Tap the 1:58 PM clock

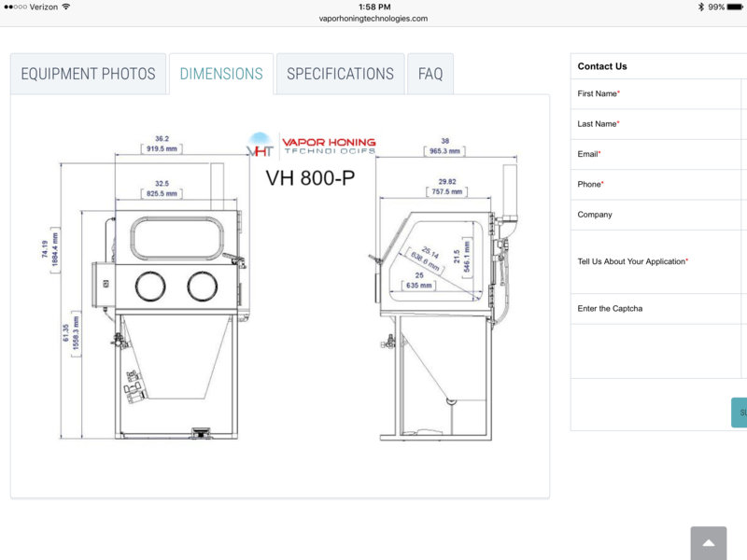click(374, 7)
